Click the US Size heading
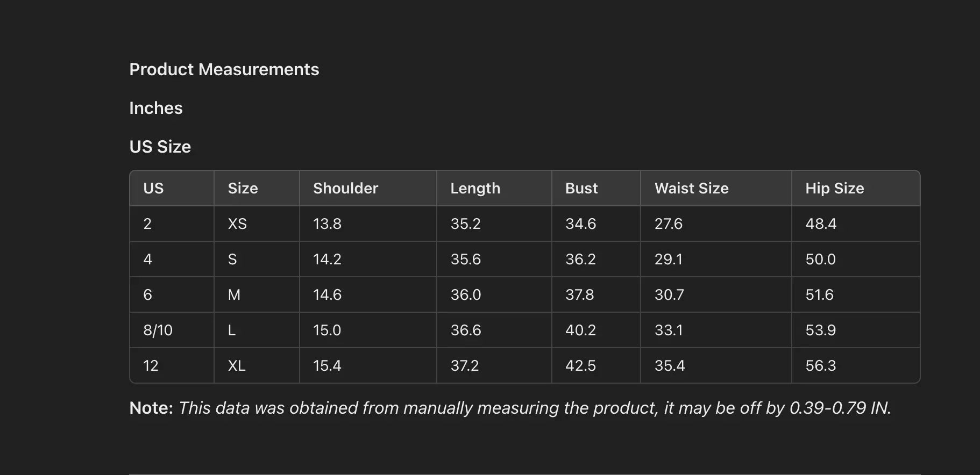The image size is (980, 475). [x=160, y=147]
